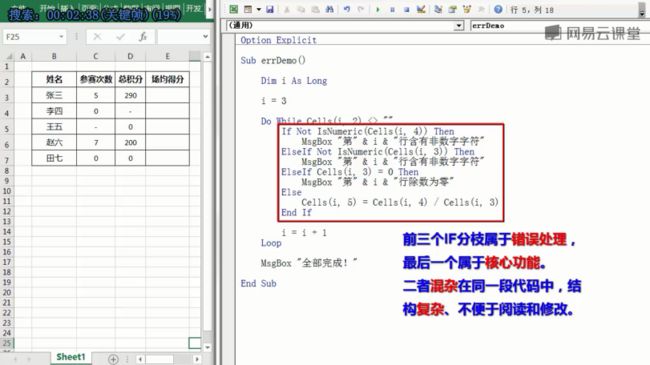Select the cell with value 200
The image size is (650, 365).
coord(130,143)
